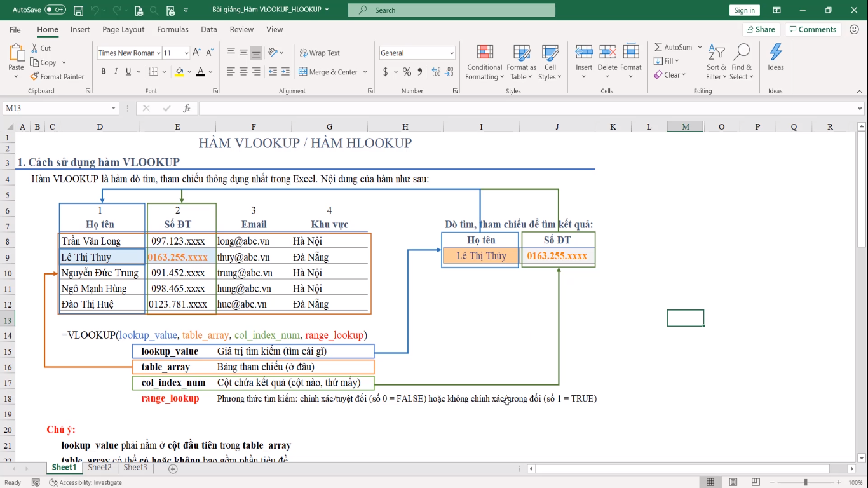Open the Formulas ribbon tab
Image resolution: width=868 pixels, height=488 pixels.
click(172, 29)
